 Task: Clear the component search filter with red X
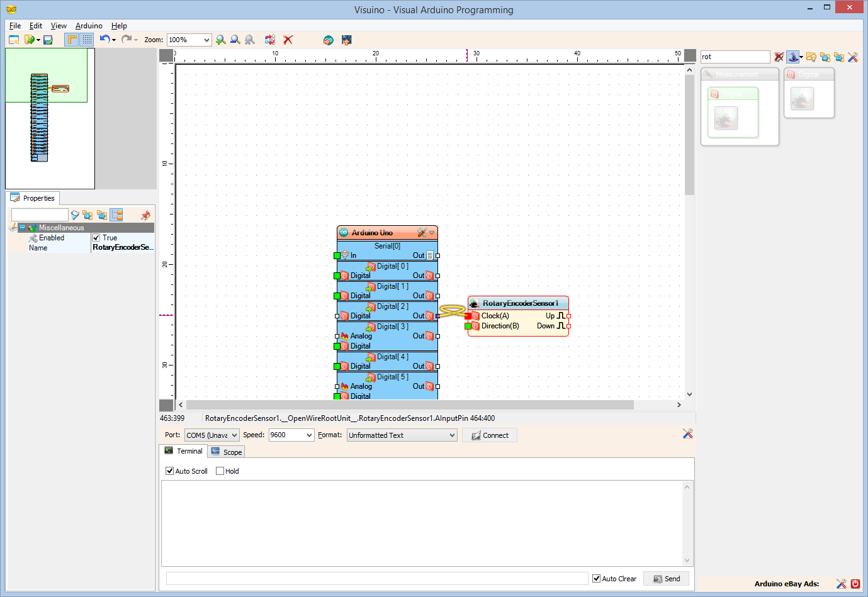[x=779, y=57]
